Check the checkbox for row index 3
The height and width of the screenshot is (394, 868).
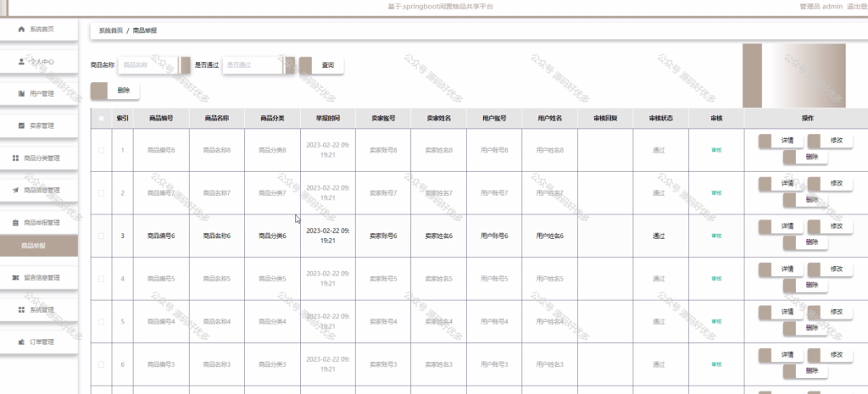click(x=101, y=236)
